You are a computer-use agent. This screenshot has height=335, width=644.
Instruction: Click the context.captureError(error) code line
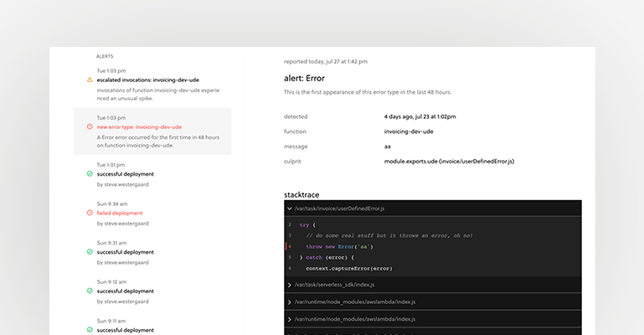pyautogui.click(x=349, y=269)
